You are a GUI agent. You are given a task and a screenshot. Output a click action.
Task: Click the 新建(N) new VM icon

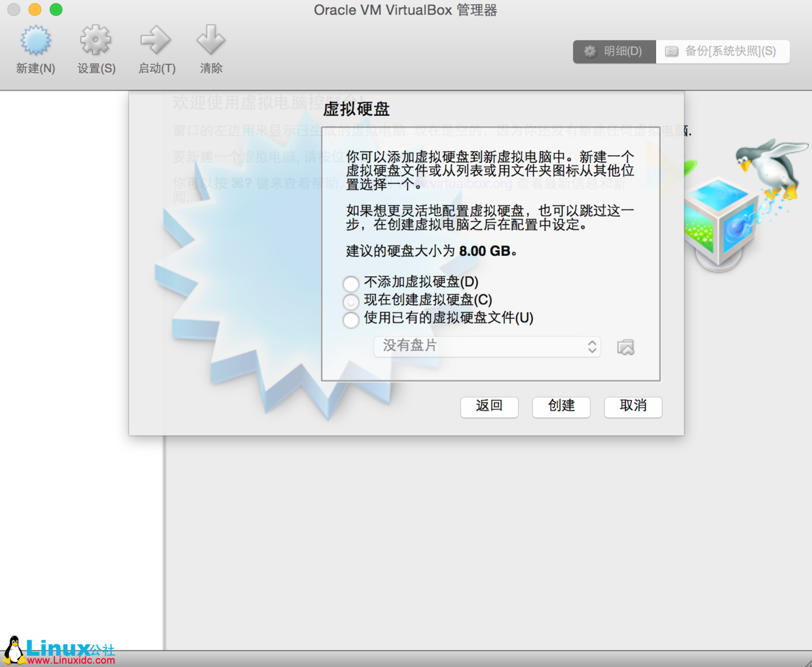[x=35, y=41]
